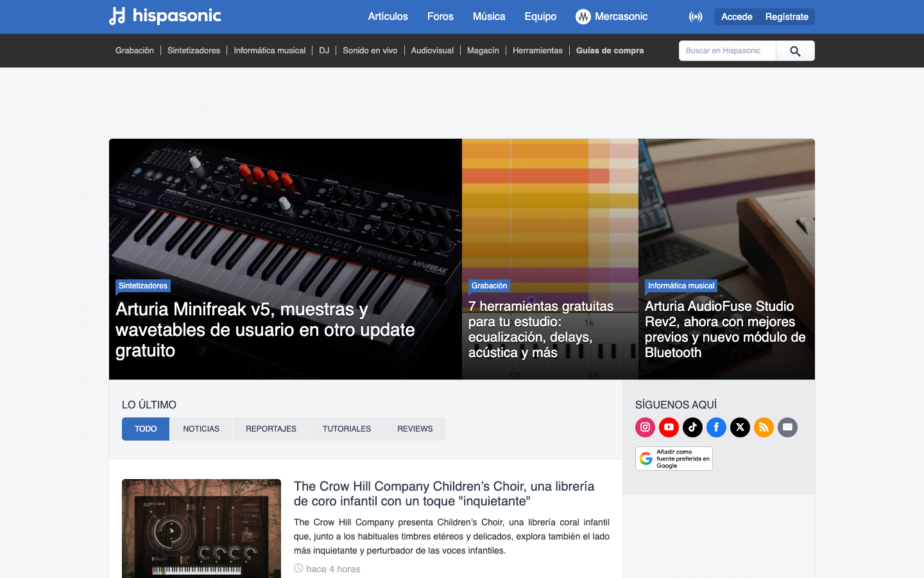Open Hispasonic's TikTok profile
The height and width of the screenshot is (578, 924).
click(x=692, y=427)
